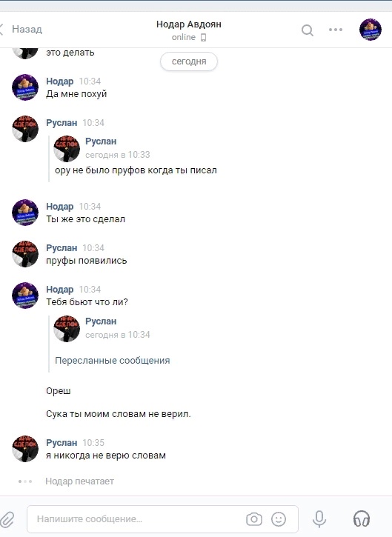Viewport: 392px width, 537px height.
Task: Open Руслан's avatar beside the 10:35 message
Action: [25, 449]
